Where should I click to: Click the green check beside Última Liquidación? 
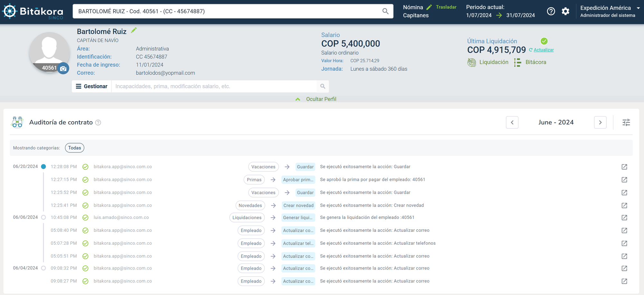(544, 41)
